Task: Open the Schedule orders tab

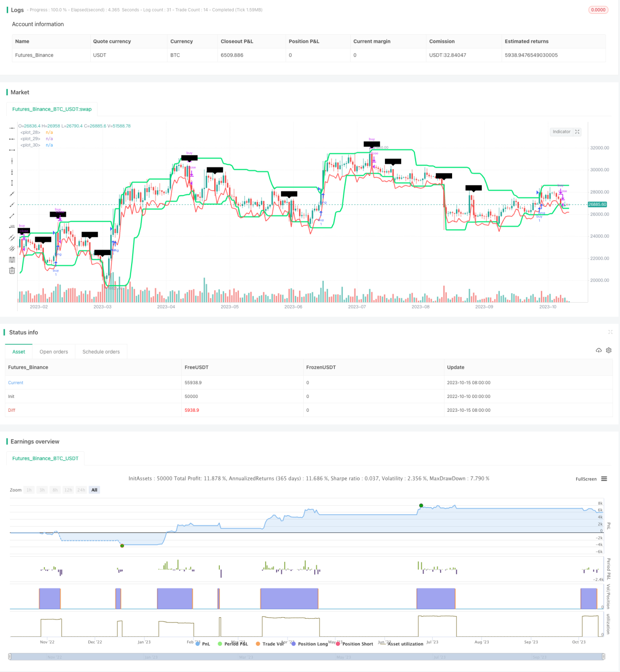Action: pos(101,352)
